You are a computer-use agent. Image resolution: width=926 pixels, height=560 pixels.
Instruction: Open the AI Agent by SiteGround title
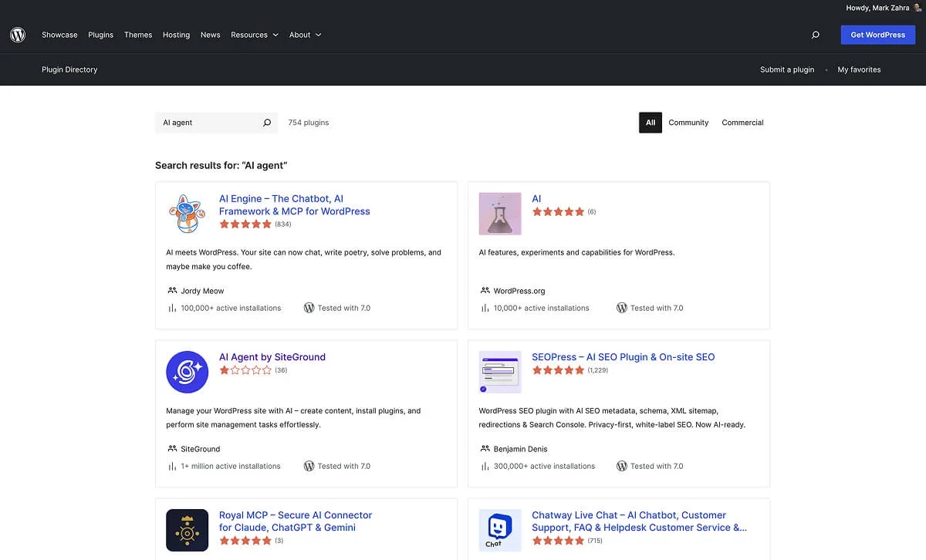(x=272, y=357)
